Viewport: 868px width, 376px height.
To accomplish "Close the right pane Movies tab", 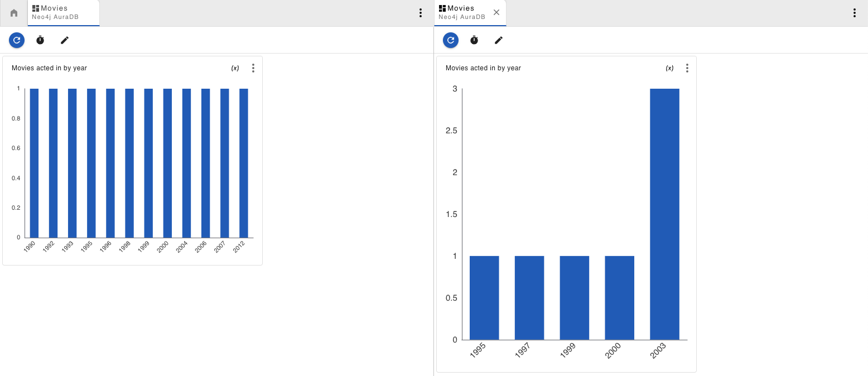I will (496, 12).
